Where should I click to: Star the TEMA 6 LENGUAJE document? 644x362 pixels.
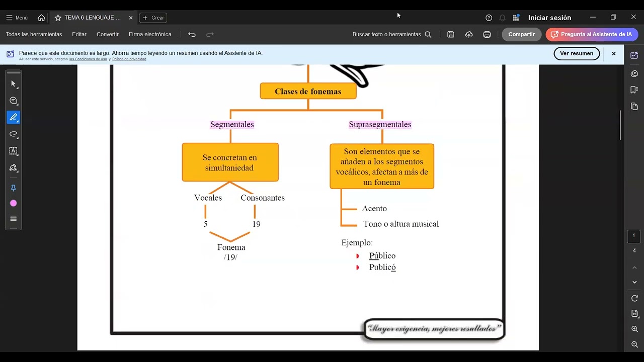point(58,18)
